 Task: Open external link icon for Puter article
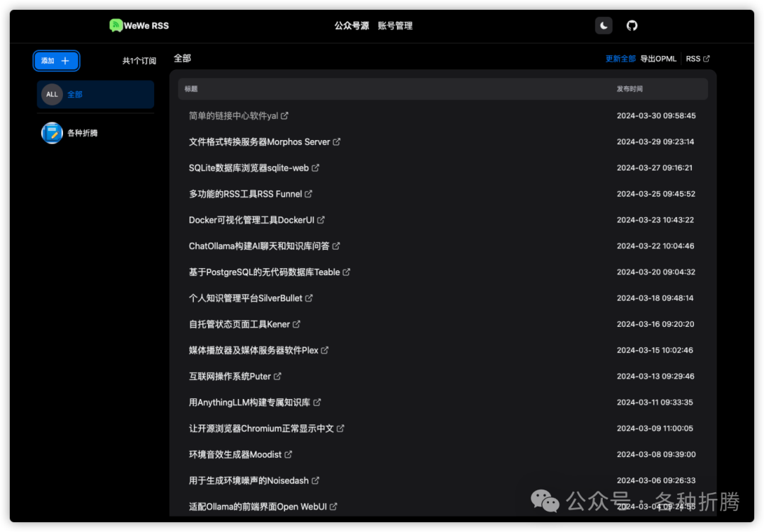[x=277, y=376]
